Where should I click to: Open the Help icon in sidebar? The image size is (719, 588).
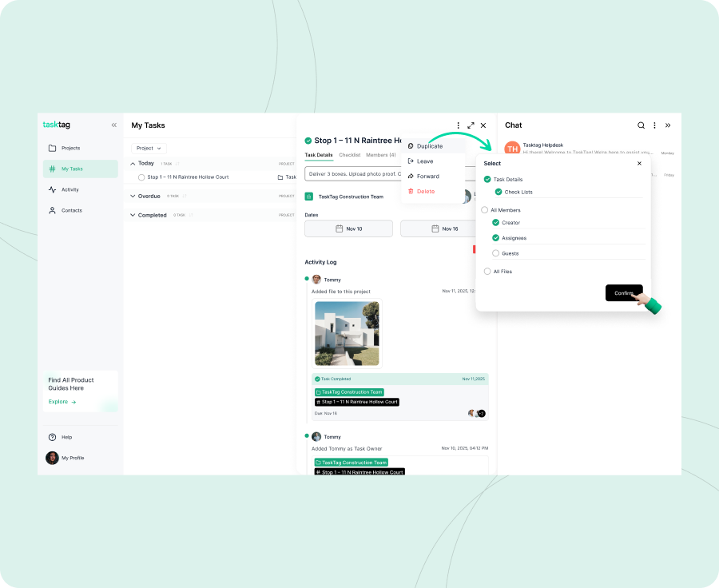point(53,437)
